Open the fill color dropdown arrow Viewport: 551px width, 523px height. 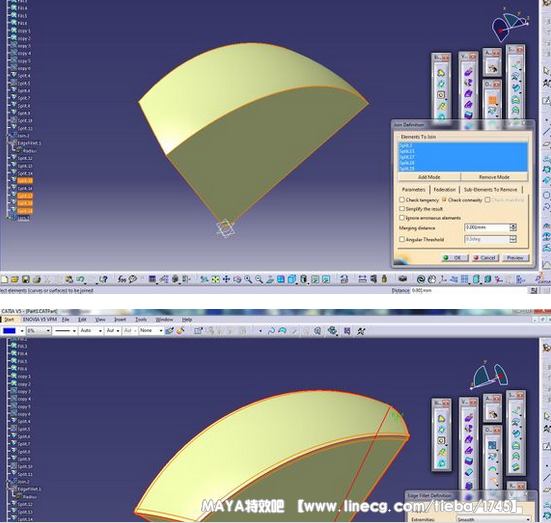click(x=22, y=331)
